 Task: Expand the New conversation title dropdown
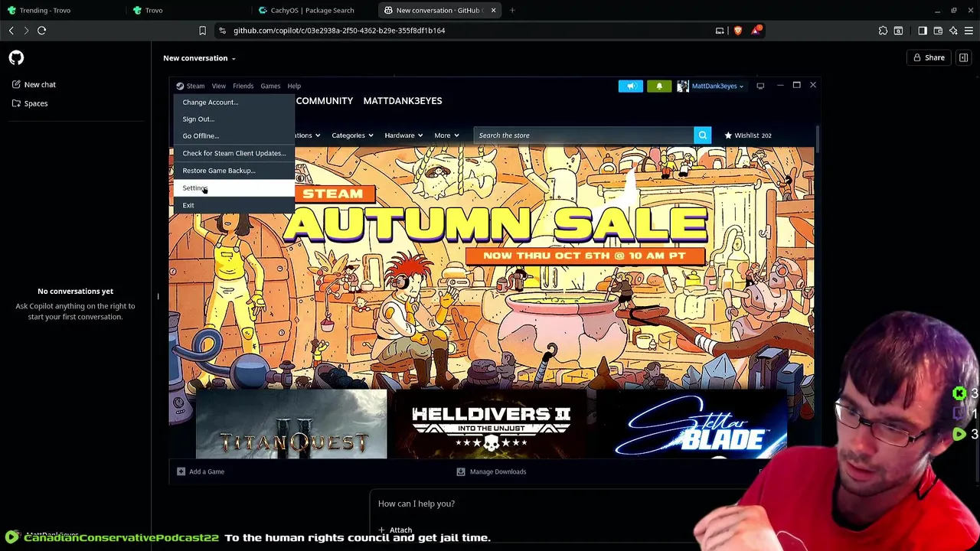coord(199,58)
